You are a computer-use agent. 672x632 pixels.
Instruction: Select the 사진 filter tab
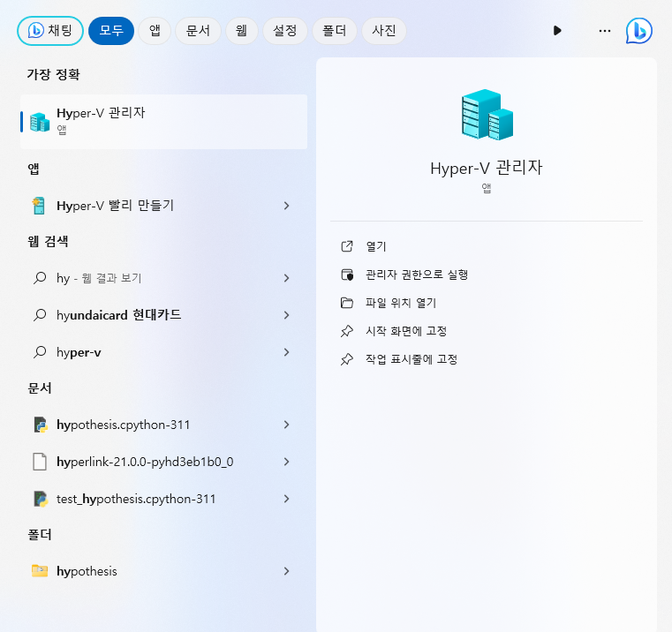[384, 31]
